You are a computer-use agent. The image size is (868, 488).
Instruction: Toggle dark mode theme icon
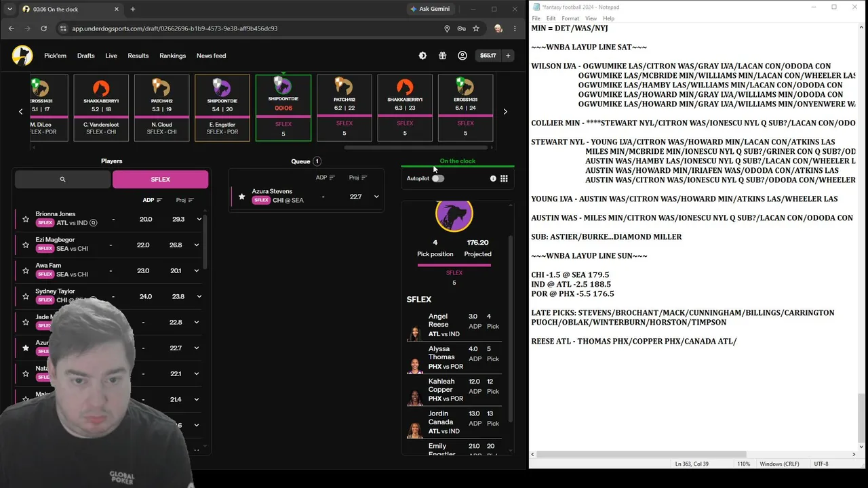422,56
